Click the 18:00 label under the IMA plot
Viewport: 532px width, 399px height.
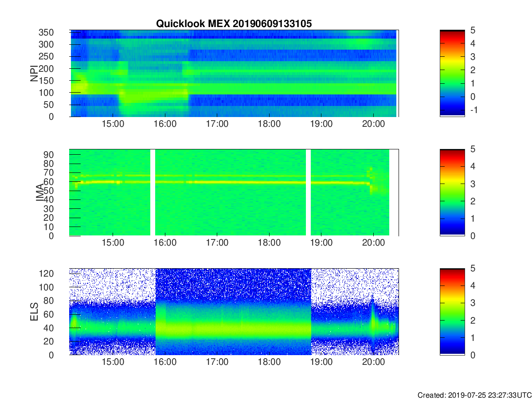[x=269, y=243]
